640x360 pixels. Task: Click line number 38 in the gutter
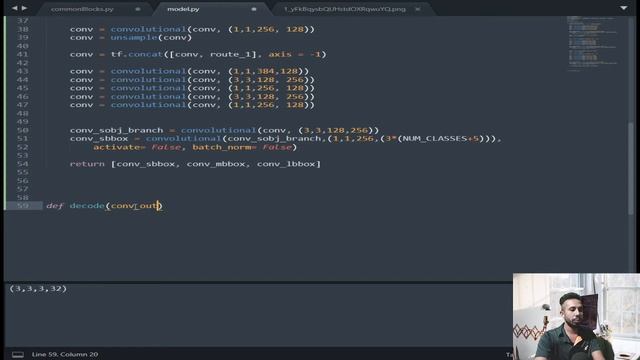point(23,29)
